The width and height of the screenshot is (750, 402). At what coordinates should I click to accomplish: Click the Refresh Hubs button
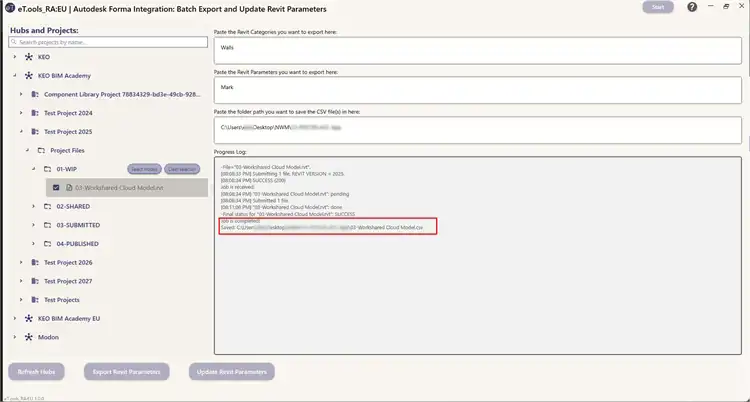click(x=36, y=372)
